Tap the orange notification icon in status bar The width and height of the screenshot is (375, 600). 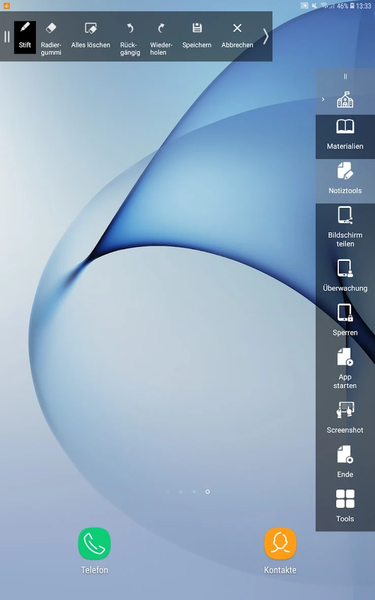pyautogui.click(x=7, y=5)
